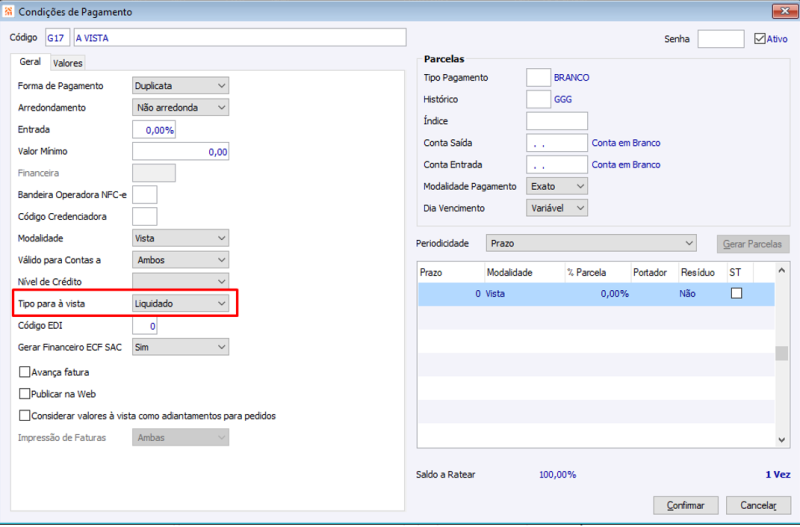Viewport: 800px width, 527px height.
Task: Click the 100,00% Saldo a Ratear value
Action: tap(558, 474)
